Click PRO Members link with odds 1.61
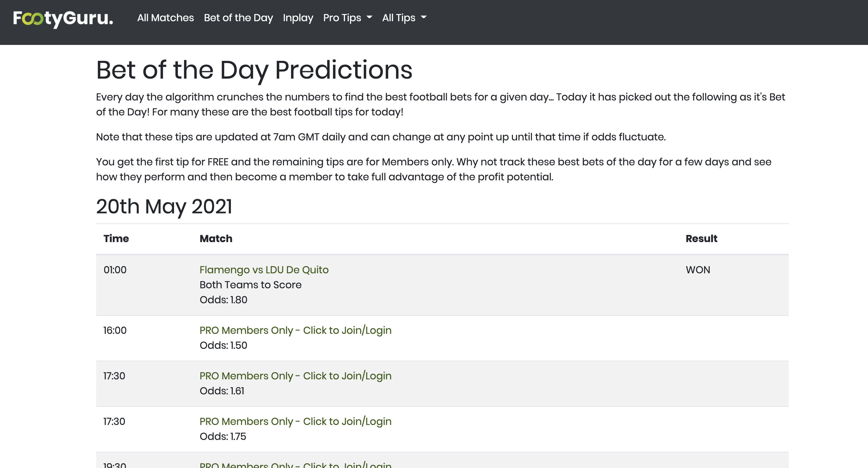The image size is (868, 468). tap(295, 376)
